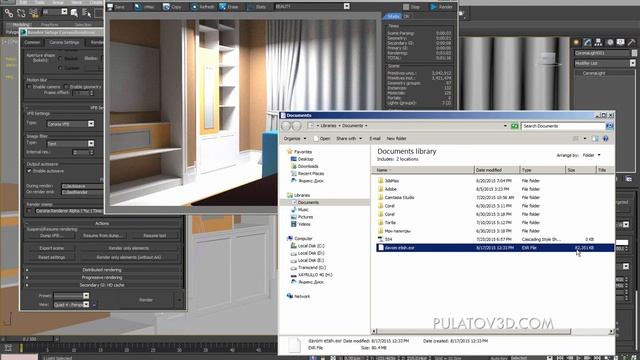Click the During render autosave path field

tap(82, 186)
